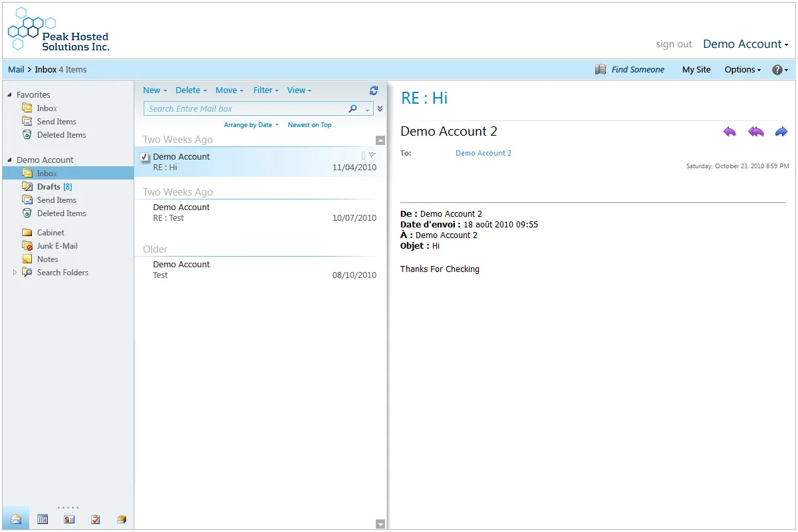Click the magnifying glass search icon
Image resolution: width=798 pixels, height=532 pixels.
[353, 108]
